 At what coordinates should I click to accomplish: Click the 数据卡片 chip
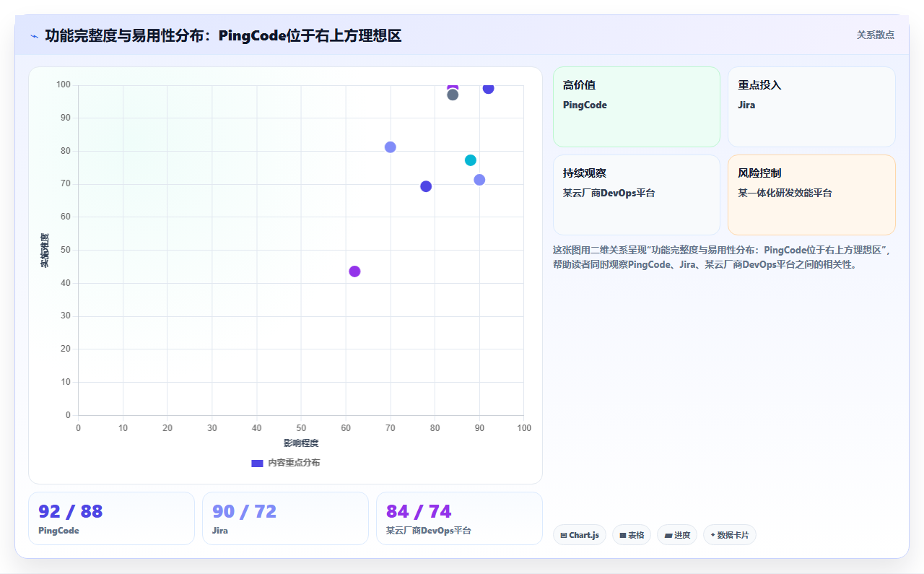(x=730, y=535)
